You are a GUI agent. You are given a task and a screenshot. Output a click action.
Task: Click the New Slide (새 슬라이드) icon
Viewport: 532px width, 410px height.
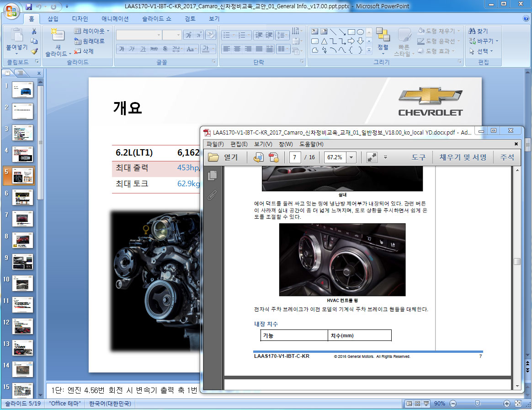click(x=58, y=35)
